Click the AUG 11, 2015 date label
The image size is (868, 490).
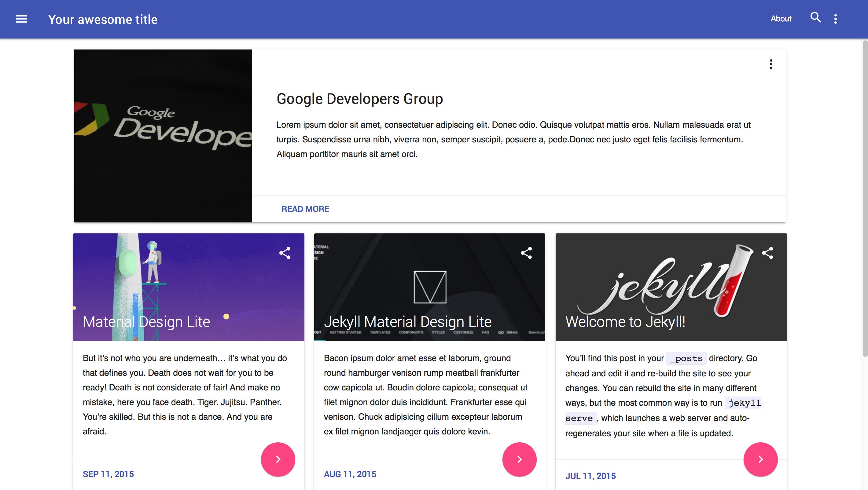pyautogui.click(x=350, y=474)
